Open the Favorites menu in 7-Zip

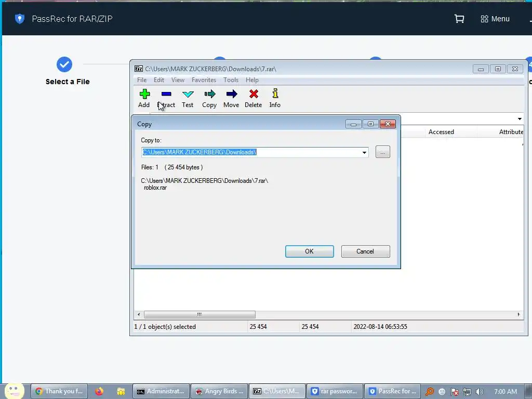[204, 80]
